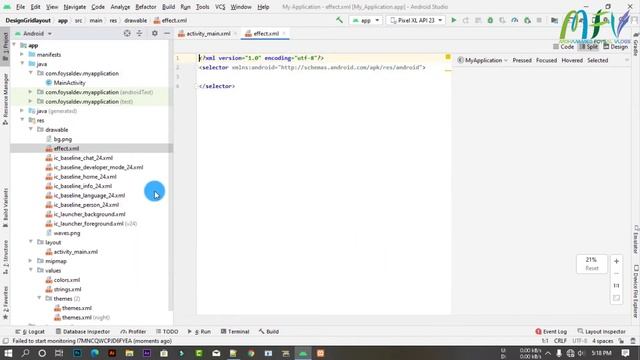This screenshot has height=360, width=640.
Task: Reset preview zoom from 21%
Action: coord(592,268)
